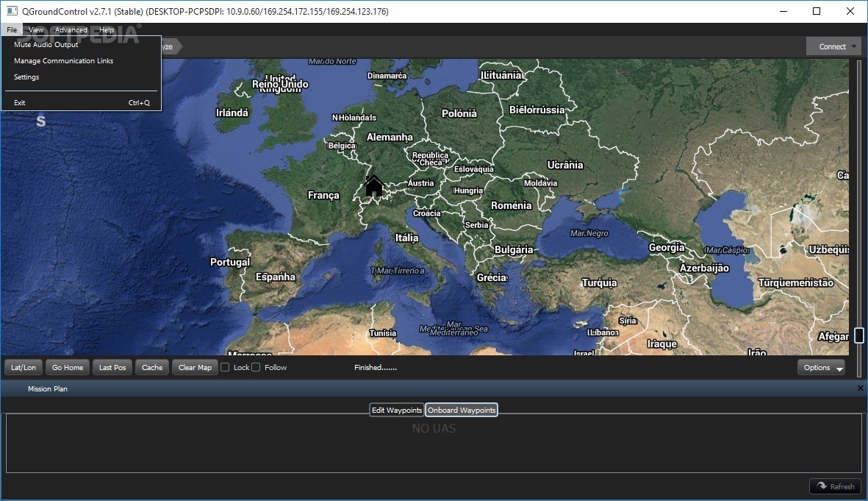Screen dimensions: 868x501
Task: Minimize the QGroundControl window
Action: click(x=783, y=11)
